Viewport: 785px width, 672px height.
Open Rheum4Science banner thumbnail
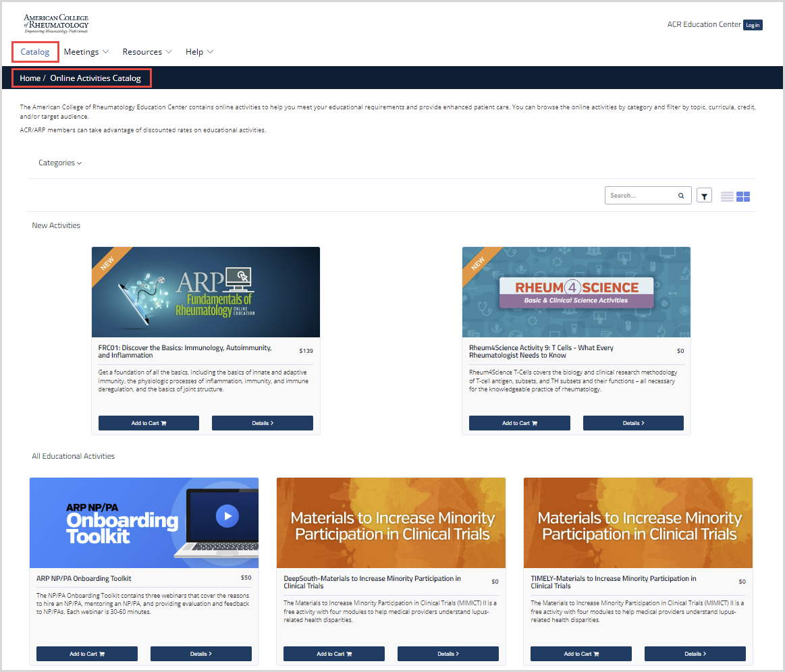coord(576,292)
